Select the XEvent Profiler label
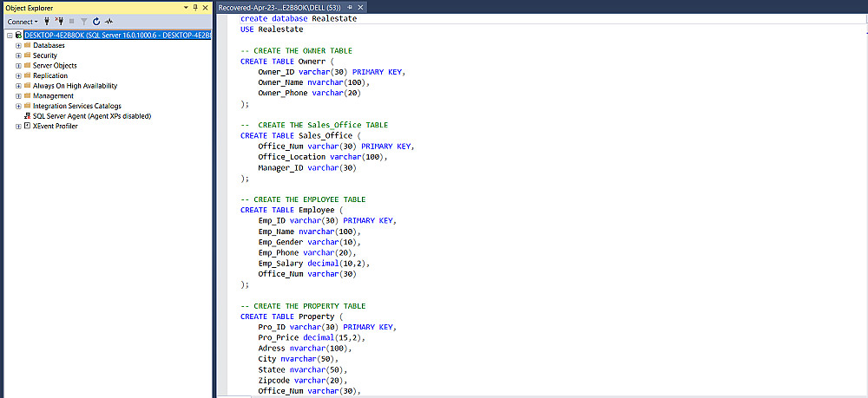The height and width of the screenshot is (398, 868). pyautogui.click(x=56, y=126)
